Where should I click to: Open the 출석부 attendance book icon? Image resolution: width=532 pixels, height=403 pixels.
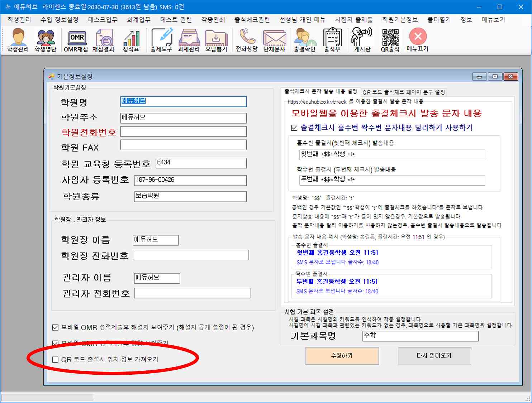point(332,40)
